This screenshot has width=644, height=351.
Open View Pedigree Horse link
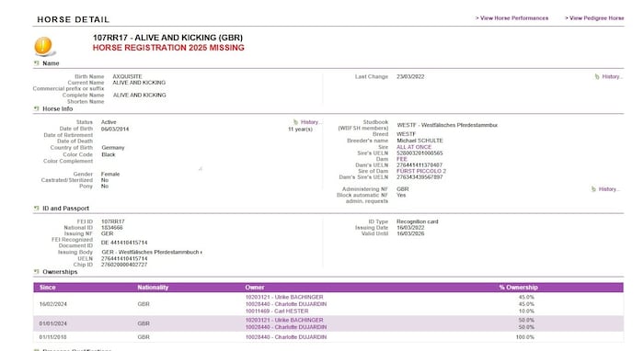pos(594,18)
